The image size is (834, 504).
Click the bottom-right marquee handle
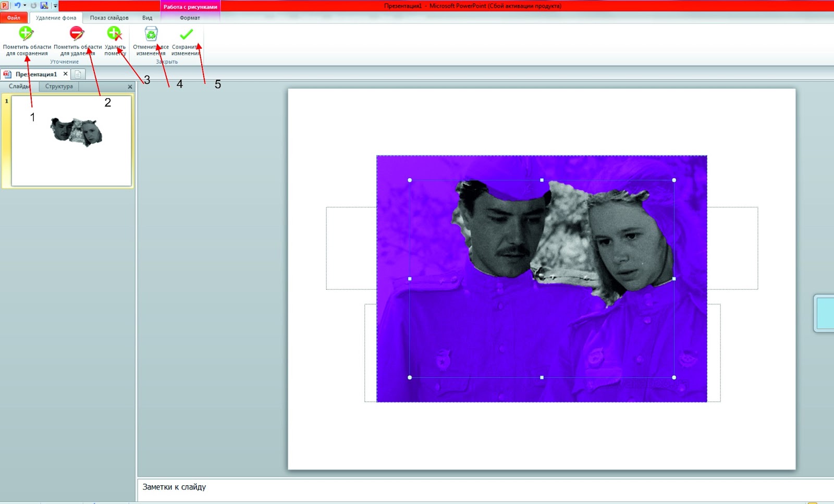point(674,377)
